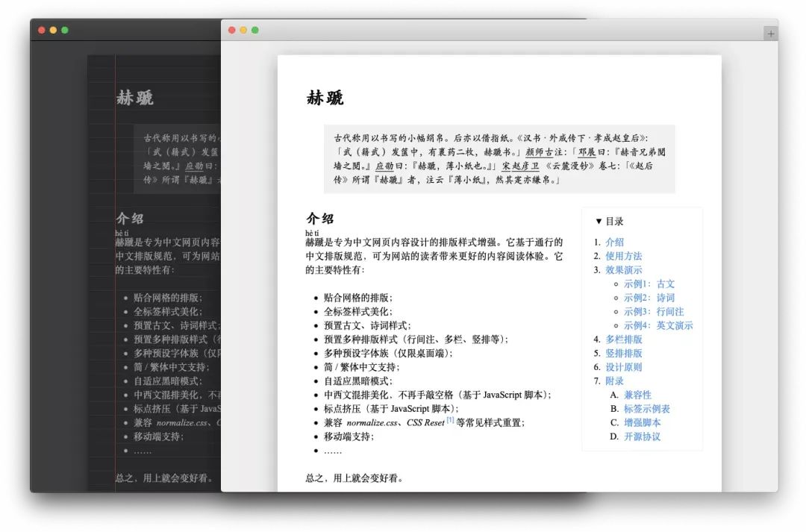
Task: Click the 开源协议 appendix link
Action: coord(642,436)
